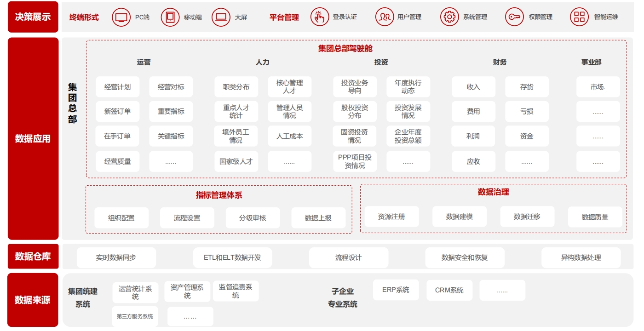The width and height of the screenshot is (644, 331).
Task: Open the 利润 card
Action: [x=473, y=136]
